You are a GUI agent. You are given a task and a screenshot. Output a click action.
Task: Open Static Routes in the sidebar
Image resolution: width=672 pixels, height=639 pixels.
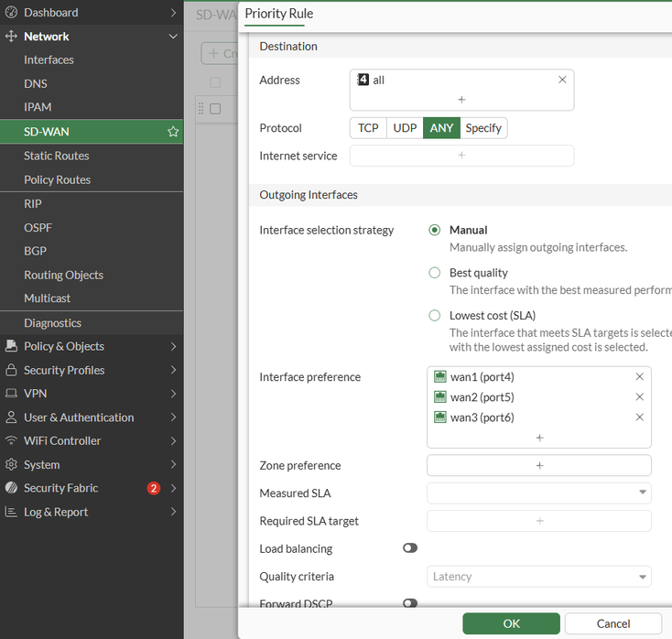pyautogui.click(x=57, y=156)
